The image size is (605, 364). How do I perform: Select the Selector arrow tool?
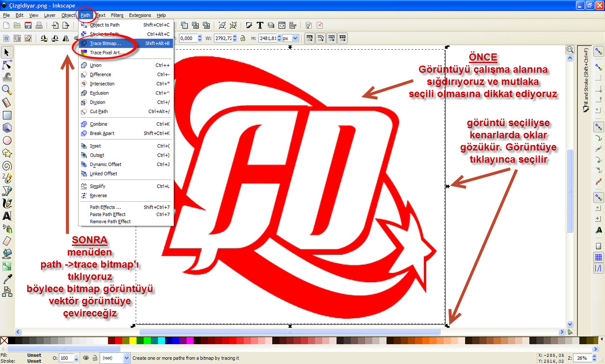7,52
